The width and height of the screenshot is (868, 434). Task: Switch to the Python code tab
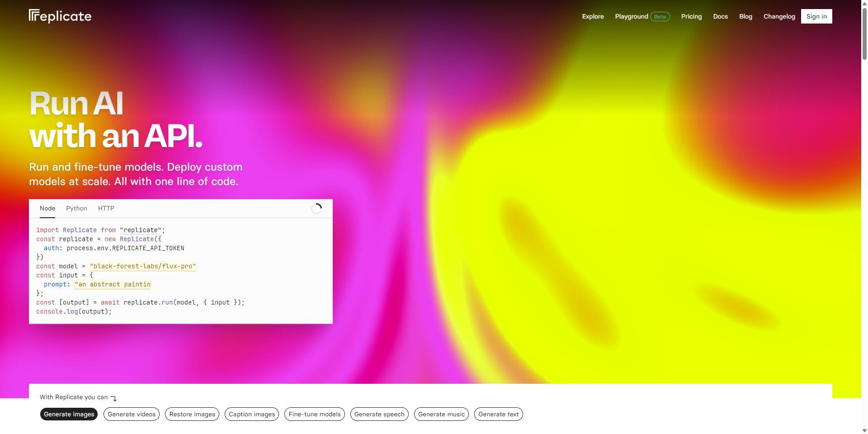(x=76, y=209)
